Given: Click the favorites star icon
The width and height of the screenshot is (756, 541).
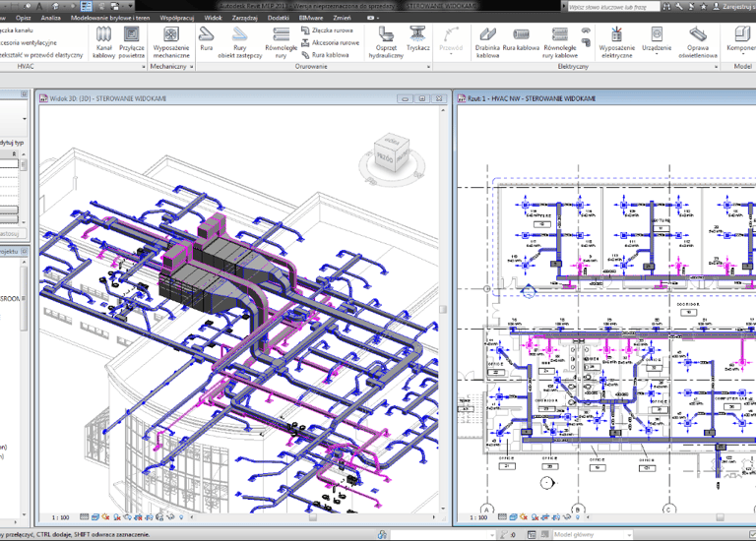Looking at the screenshot, I should [x=703, y=6].
